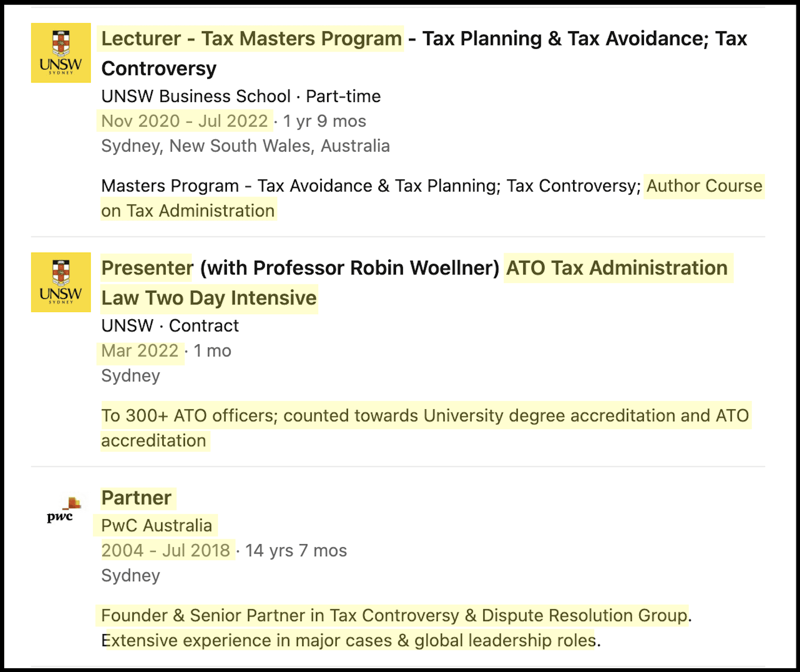This screenshot has width=800, height=672.
Task: Select the Mar 2022 date text
Action: pos(140,351)
